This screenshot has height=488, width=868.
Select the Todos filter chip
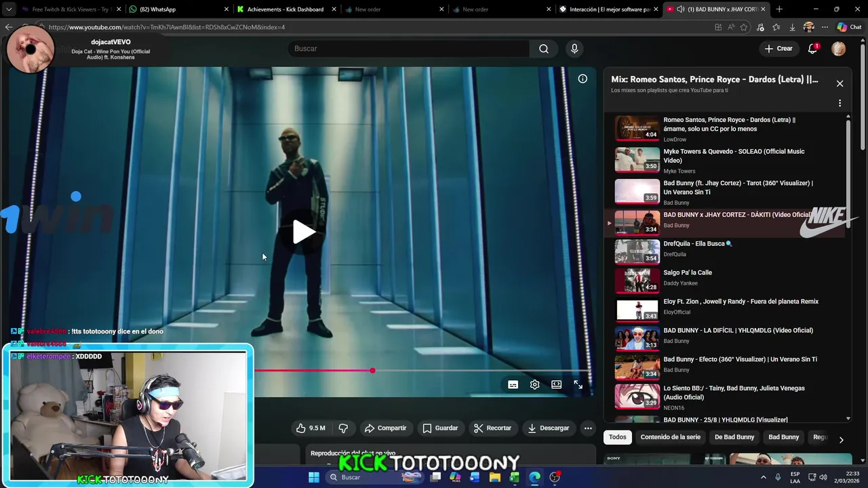click(x=617, y=437)
